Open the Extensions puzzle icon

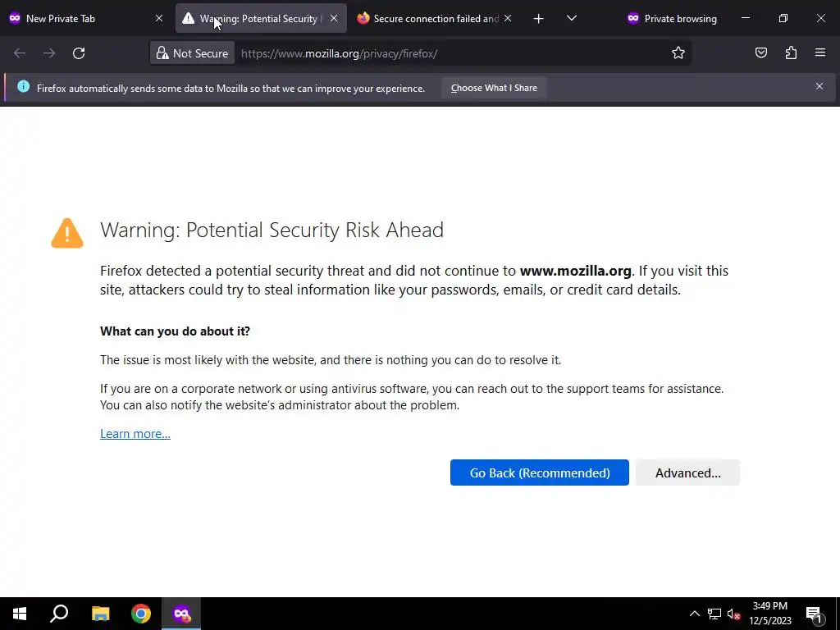pyautogui.click(x=791, y=53)
